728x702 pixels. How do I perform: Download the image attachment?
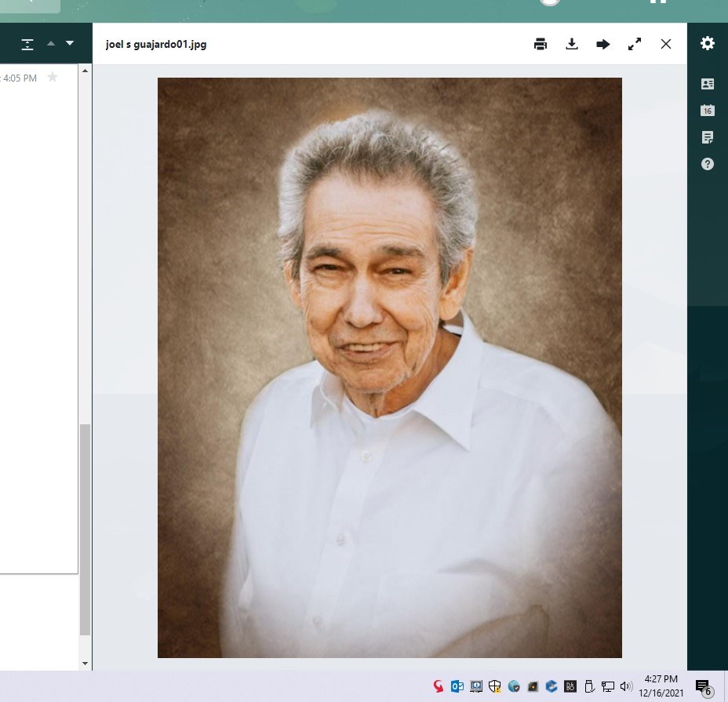point(572,44)
